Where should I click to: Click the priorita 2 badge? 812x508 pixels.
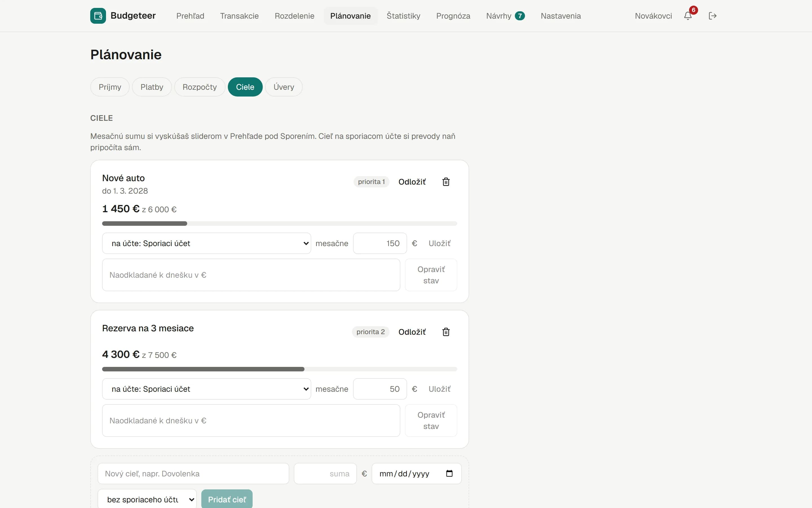pyautogui.click(x=370, y=332)
